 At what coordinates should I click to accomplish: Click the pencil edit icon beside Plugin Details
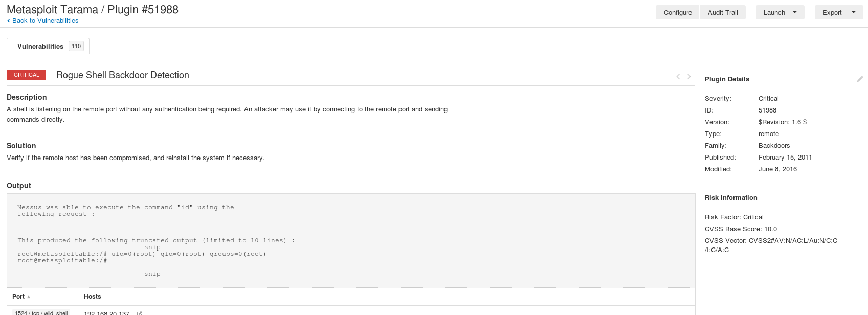tap(860, 79)
